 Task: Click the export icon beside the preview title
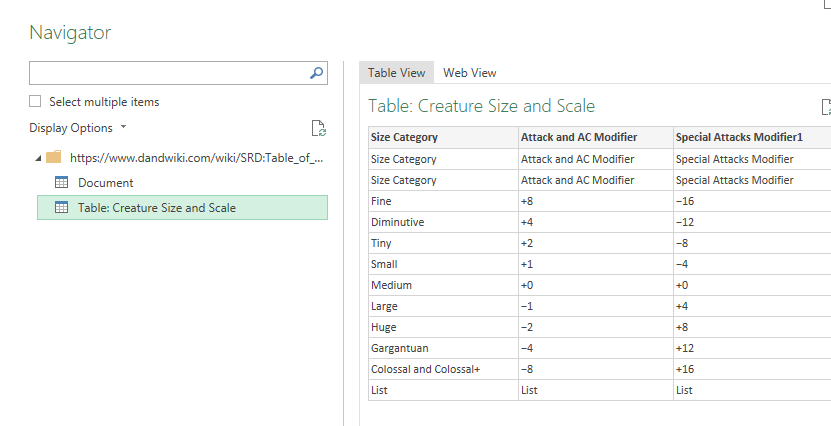tap(825, 107)
